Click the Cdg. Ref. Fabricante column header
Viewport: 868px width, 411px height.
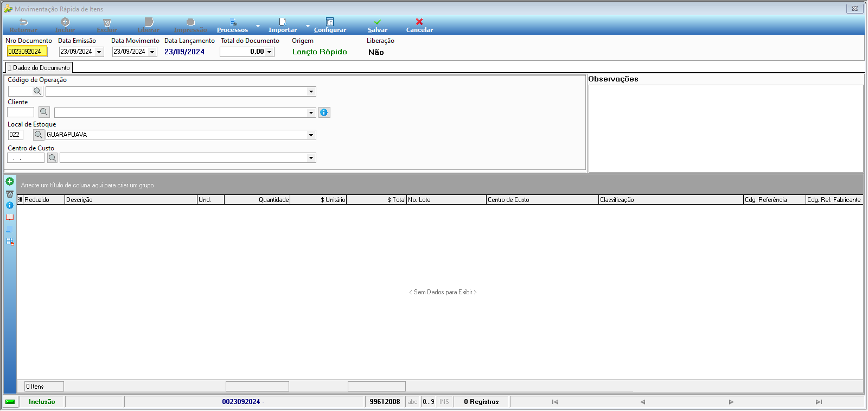(834, 200)
